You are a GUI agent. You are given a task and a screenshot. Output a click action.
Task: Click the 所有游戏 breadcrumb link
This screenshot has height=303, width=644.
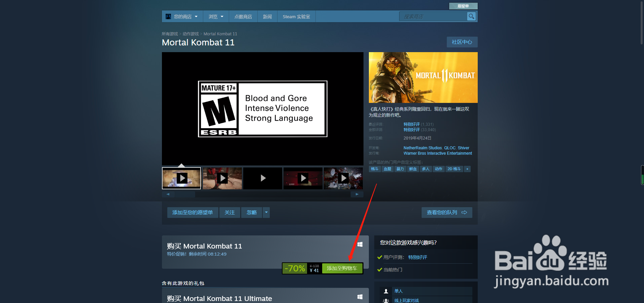[170, 34]
